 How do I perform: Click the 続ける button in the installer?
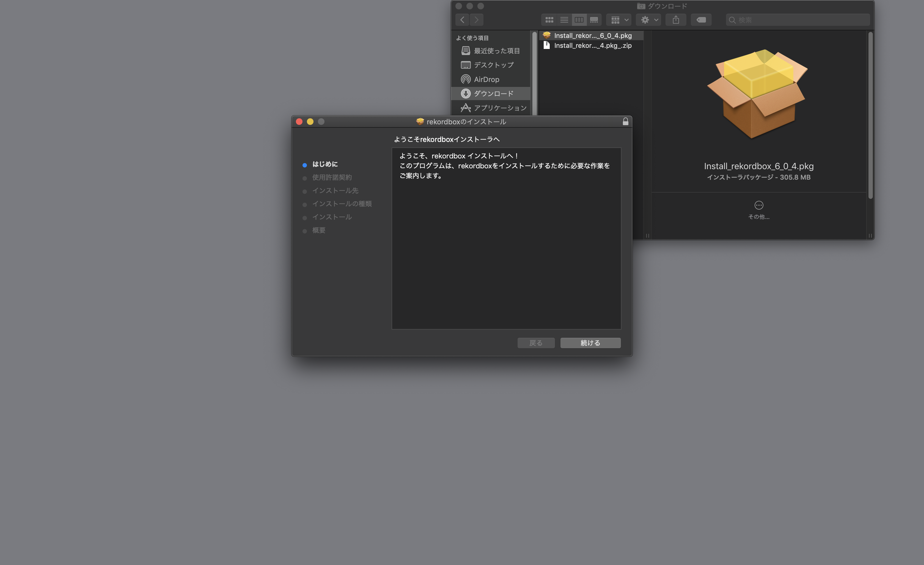tap(590, 343)
